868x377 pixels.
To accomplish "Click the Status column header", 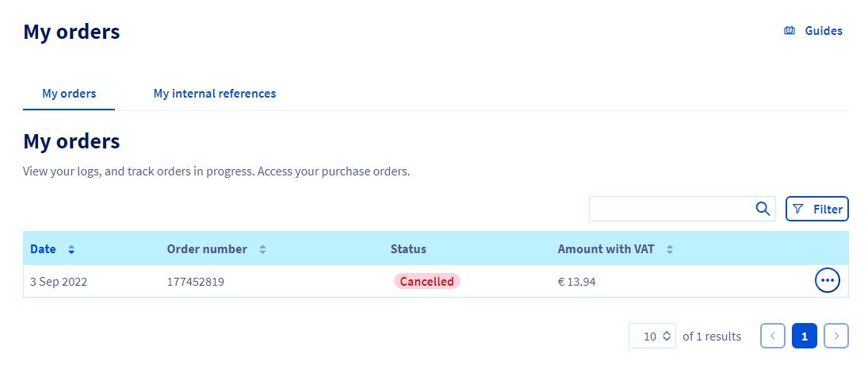I will click(408, 249).
